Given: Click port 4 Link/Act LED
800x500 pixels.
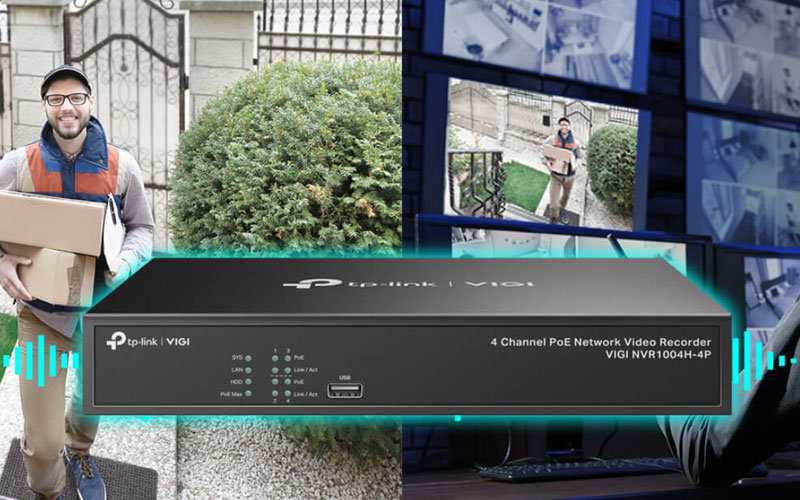Looking at the screenshot, I should [288, 393].
